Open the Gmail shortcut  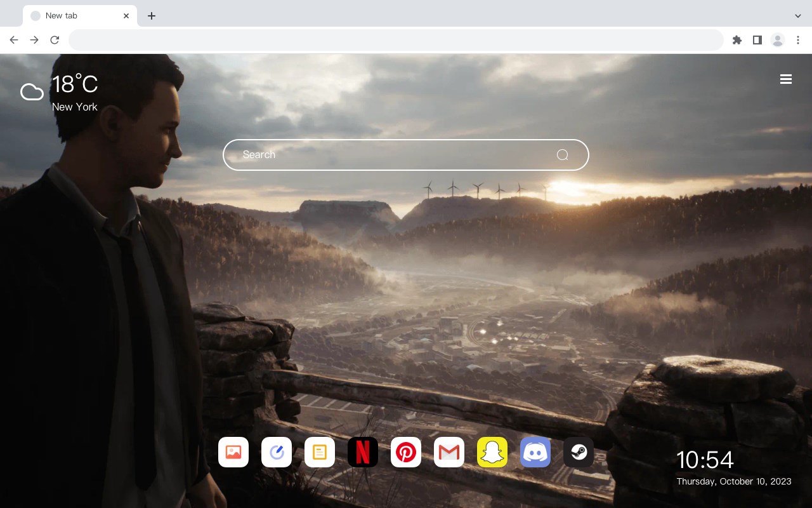[x=449, y=452]
